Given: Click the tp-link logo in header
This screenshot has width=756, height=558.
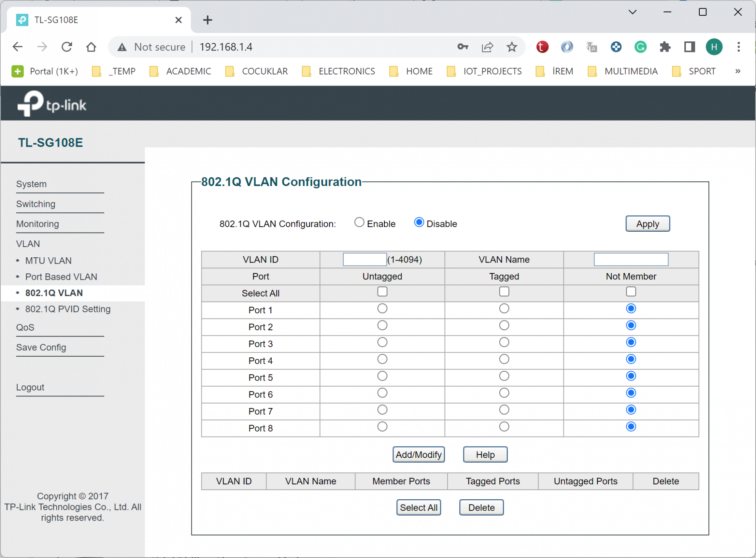Looking at the screenshot, I should tap(52, 104).
